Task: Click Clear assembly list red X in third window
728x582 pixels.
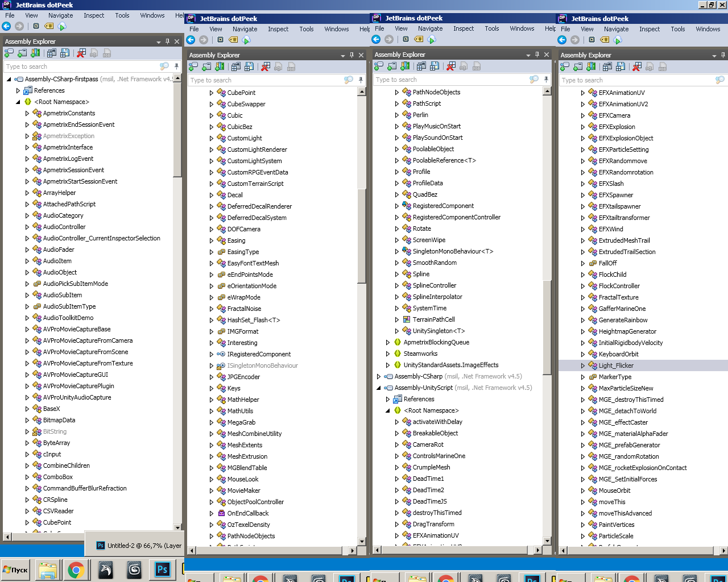Action: 451,66
